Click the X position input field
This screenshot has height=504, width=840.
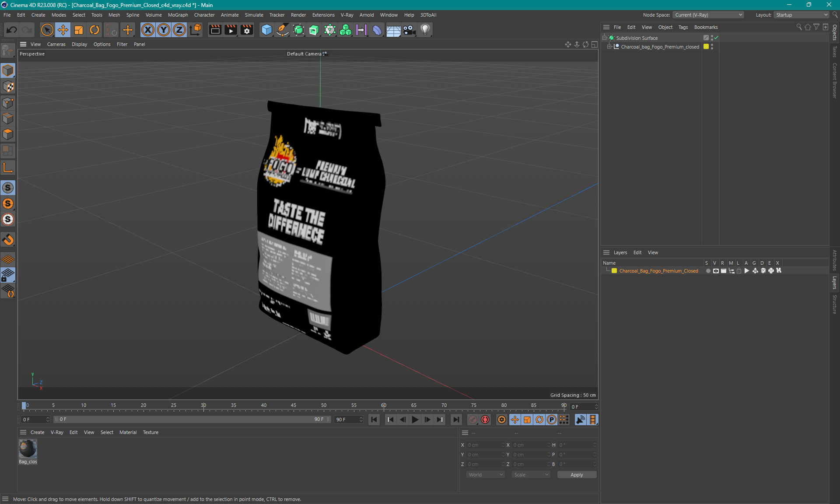(x=486, y=445)
